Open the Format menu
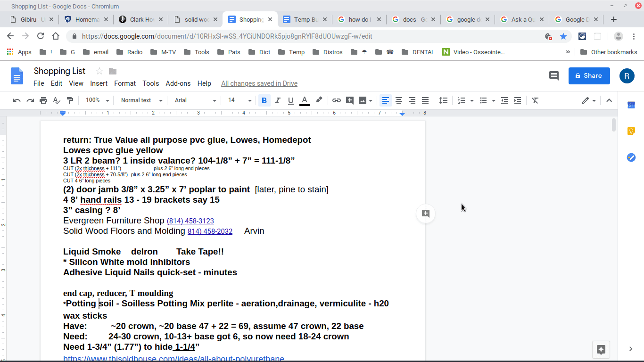The image size is (644, 362). tap(124, 83)
